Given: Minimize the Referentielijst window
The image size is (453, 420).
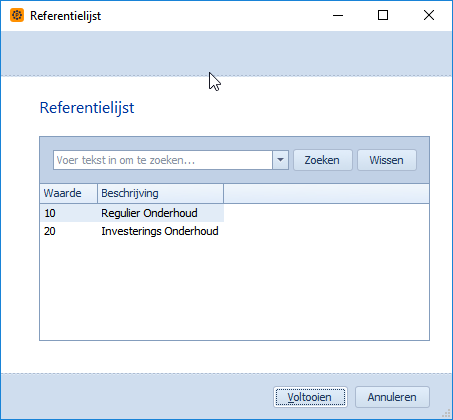Looking at the screenshot, I should click(x=338, y=15).
